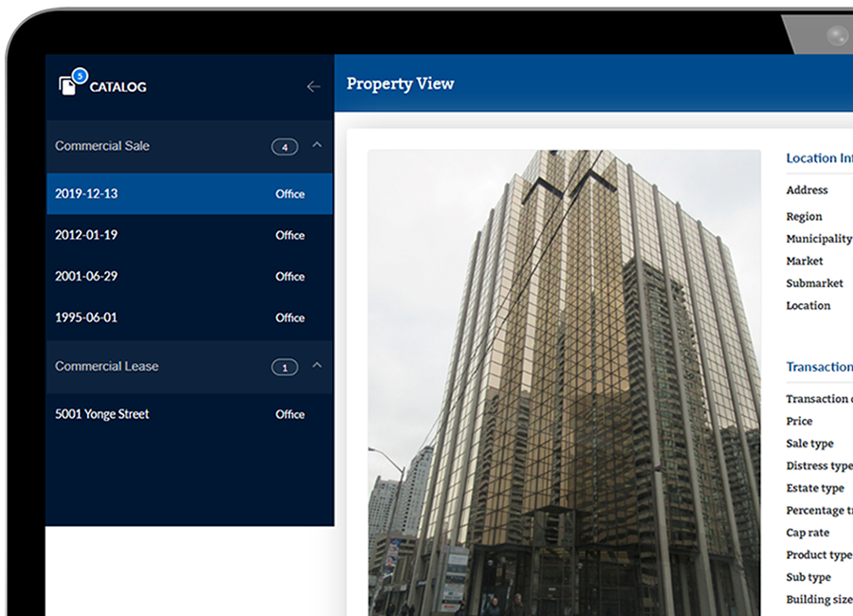Click the count badge next to Commercial Lease

click(x=284, y=367)
